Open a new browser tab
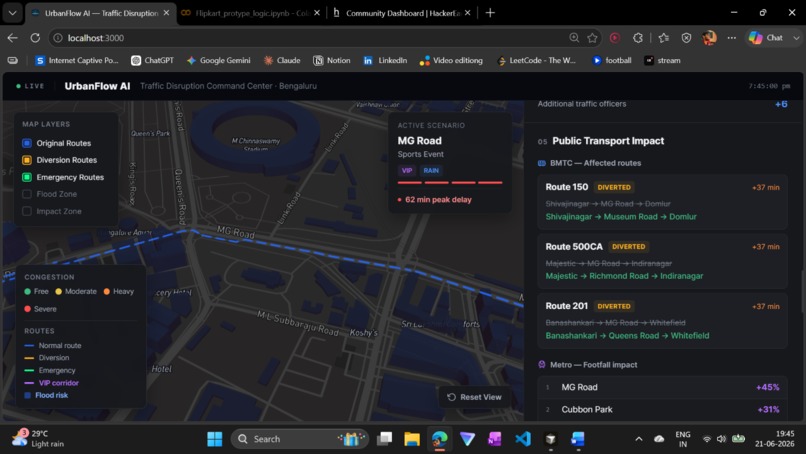 point(490,13)
